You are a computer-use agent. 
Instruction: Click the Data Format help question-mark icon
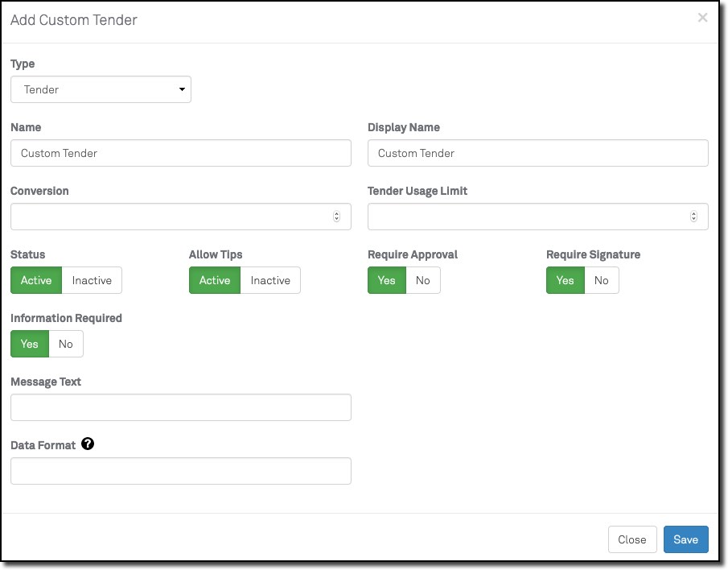pos(88,444)
